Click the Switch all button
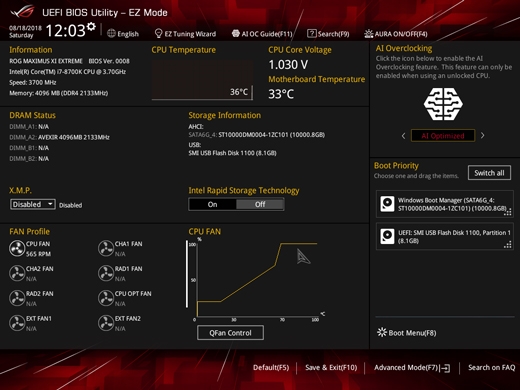Screen dimensions: 520x390 [x=489, y=173]
